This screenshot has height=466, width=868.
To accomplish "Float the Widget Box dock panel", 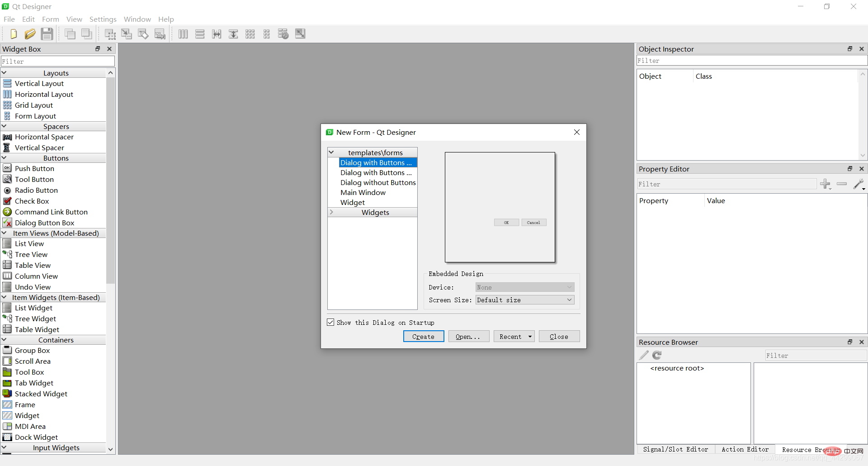I will pyautogui.click(x=98, y=49).
